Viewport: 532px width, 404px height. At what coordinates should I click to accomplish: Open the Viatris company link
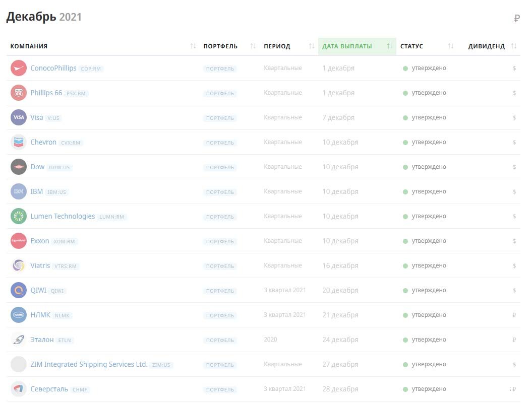[40, 265]
